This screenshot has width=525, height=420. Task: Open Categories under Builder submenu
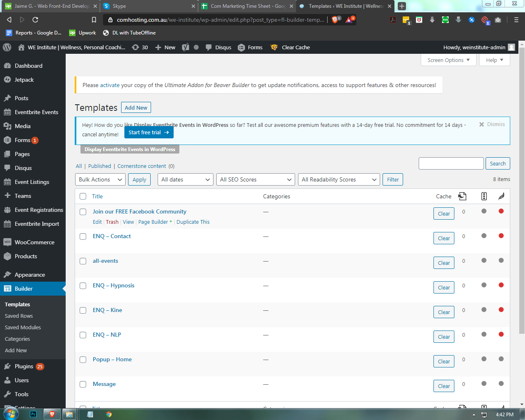17,339
